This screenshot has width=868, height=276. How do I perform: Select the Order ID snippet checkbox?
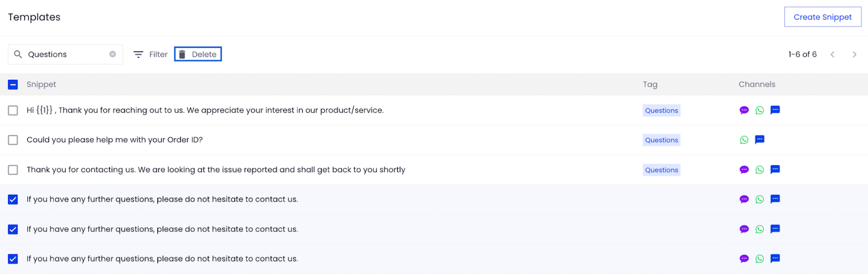point(13,140)
